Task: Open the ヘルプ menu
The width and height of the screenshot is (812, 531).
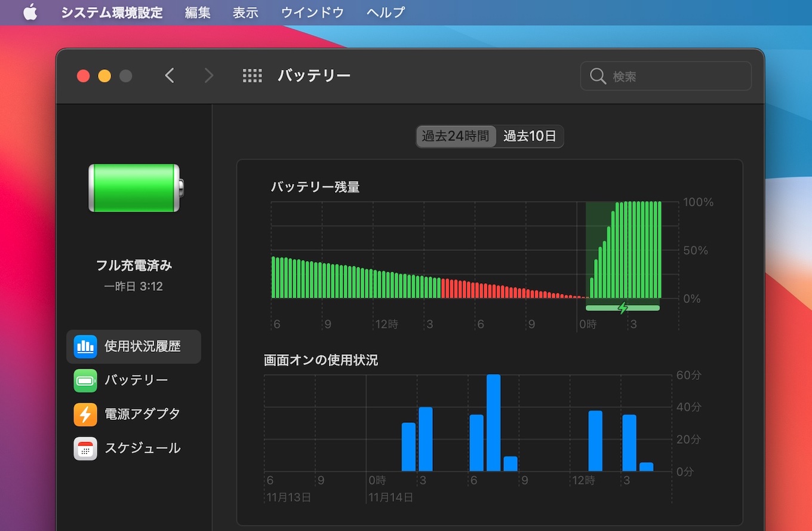Action: pyautogui.click(x=385, y=12)
